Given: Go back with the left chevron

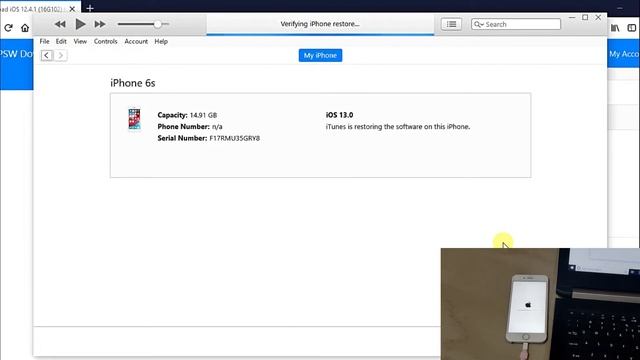Looking at the screenshot, I should point(47,55).
